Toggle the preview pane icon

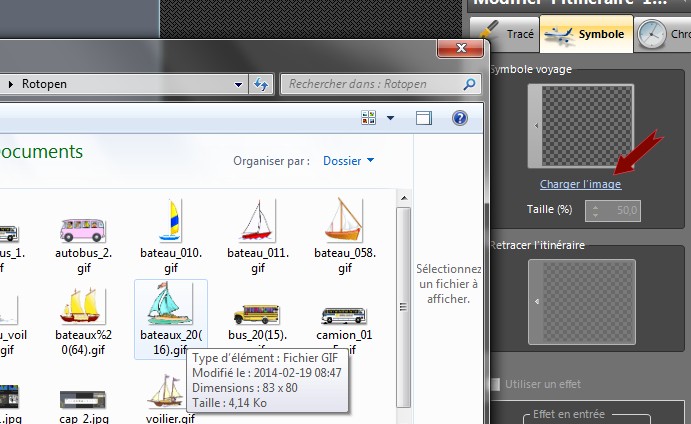click(x=424, y=118)
